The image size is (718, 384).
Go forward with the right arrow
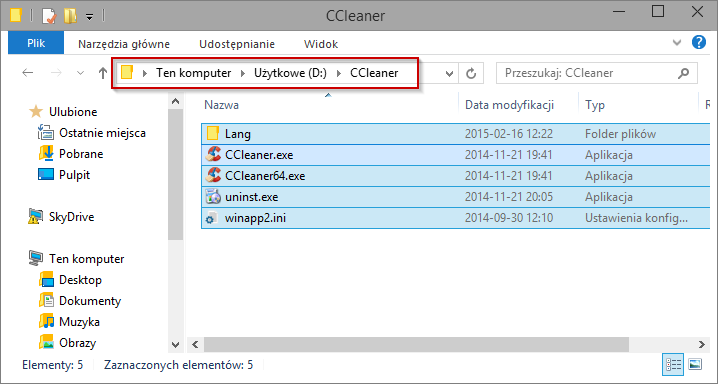[56, 73]
